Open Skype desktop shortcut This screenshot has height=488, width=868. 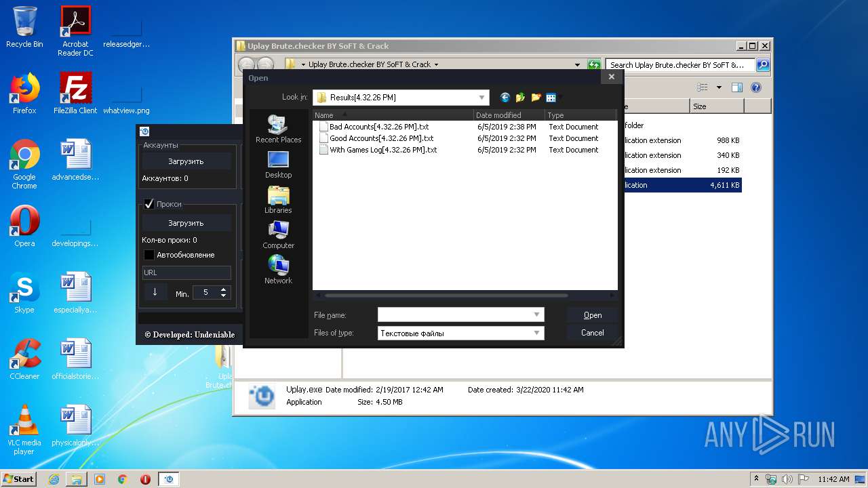point(24,293)
